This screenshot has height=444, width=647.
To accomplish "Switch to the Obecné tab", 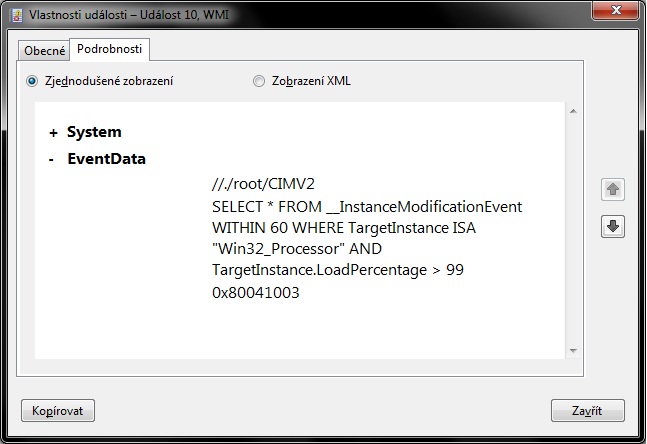I will 44,51.
